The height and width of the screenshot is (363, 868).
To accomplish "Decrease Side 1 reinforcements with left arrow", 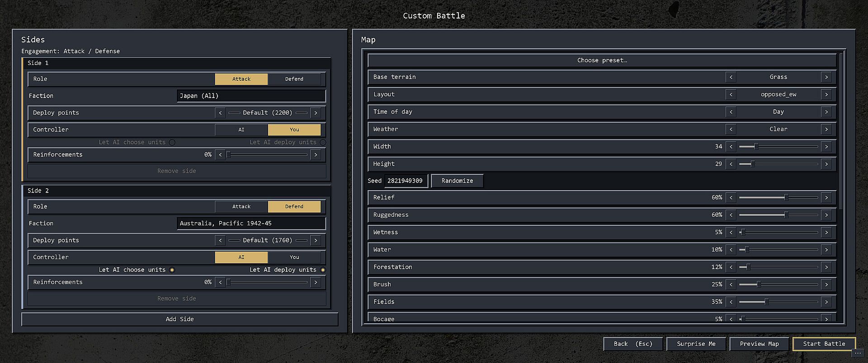I will (220, 155).
